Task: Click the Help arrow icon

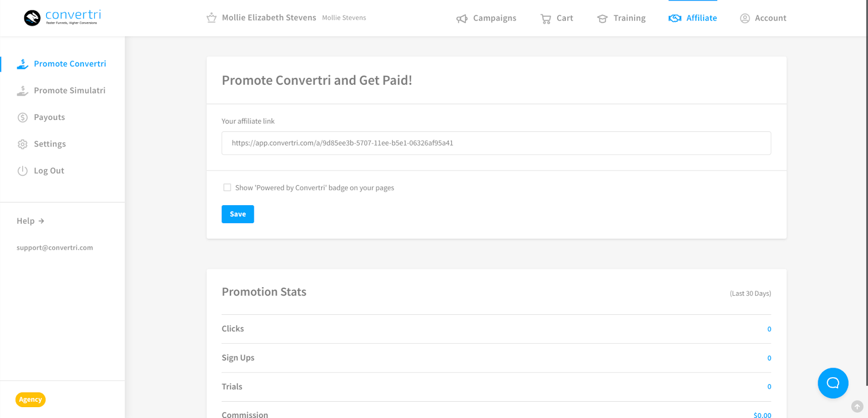Action: [x=41, y=221]
